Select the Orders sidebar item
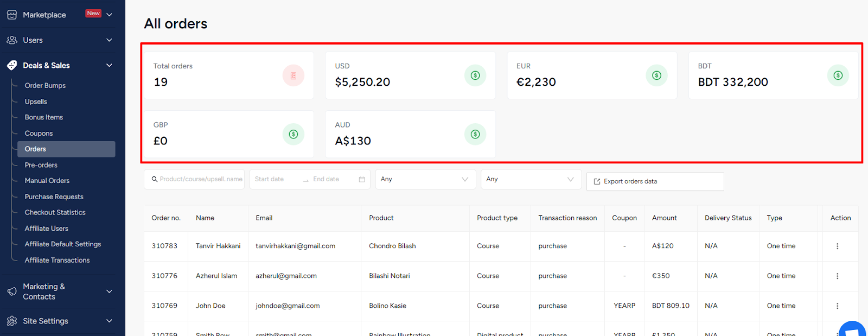868x336 pixels. click(x=66, y=149)
